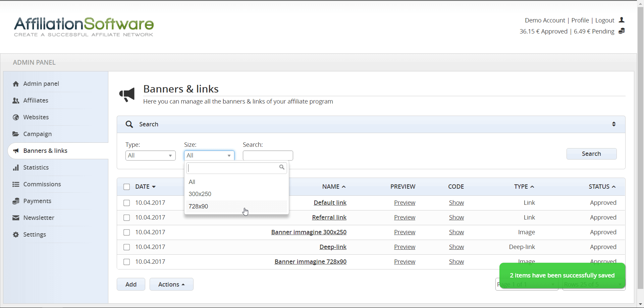Focus the Search text input field
Viewport: 644px width, 308px height.
tap(268, 156)
